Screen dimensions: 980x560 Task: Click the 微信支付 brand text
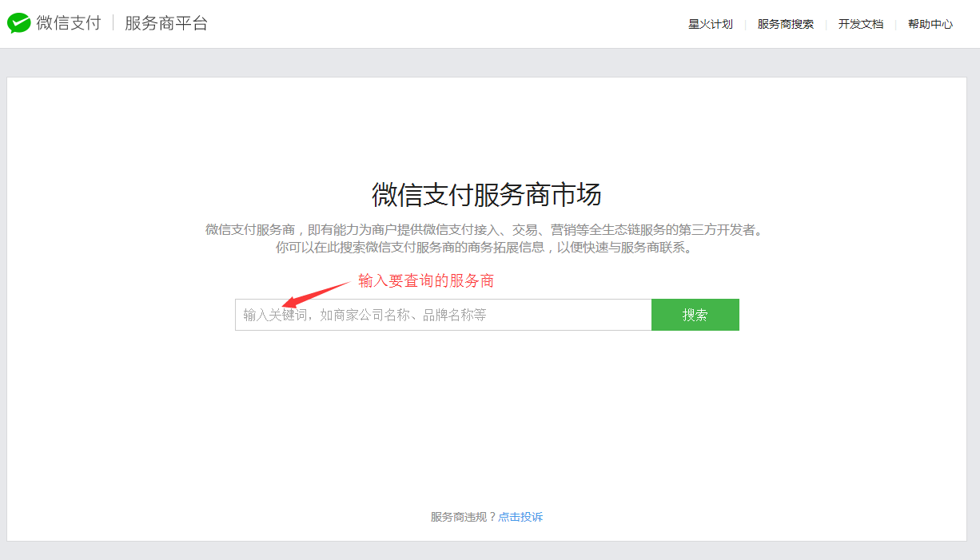pos(69,23)
